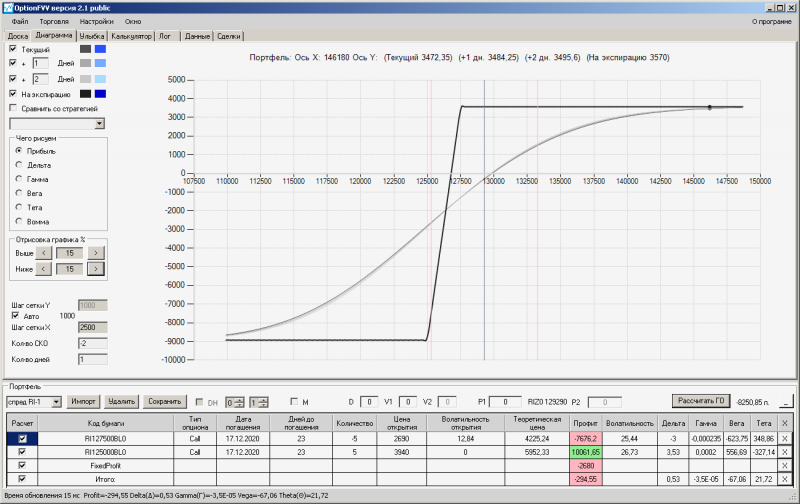Viewport: 800px width, 504px height.
Task: Pick the На экспирацию dark blue swatch
Action: pyautogui.click(x=101, y=94)
